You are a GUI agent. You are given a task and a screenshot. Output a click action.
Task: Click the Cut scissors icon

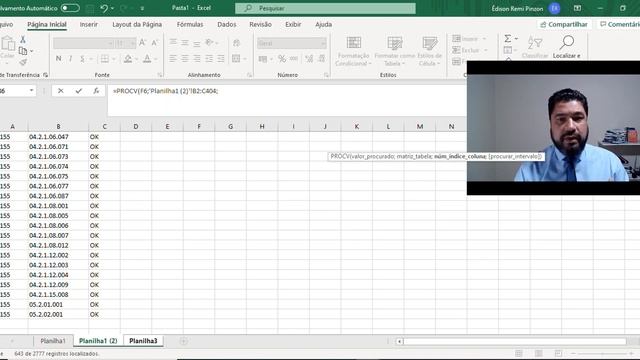[23, 40]
